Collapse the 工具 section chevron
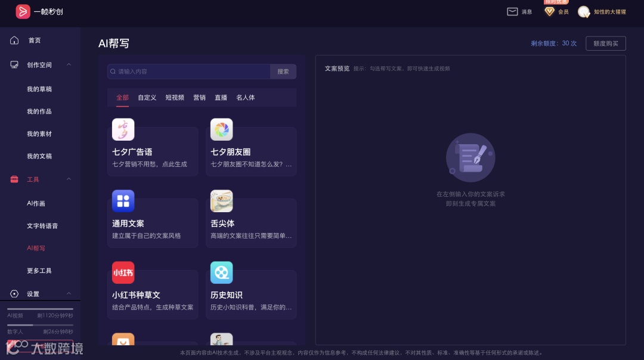This screenshot has height=360, width=644. [x=69, y=179]
